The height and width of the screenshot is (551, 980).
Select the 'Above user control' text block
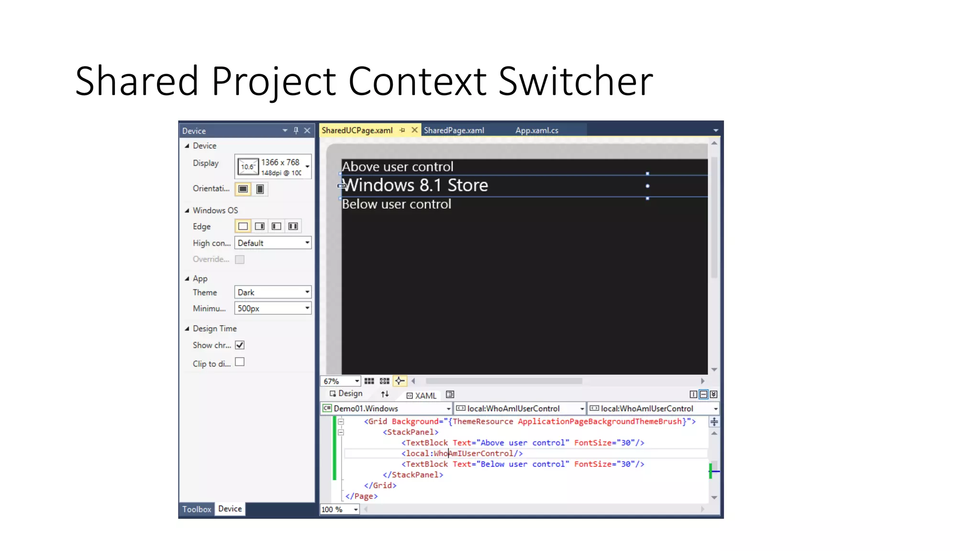398,166
